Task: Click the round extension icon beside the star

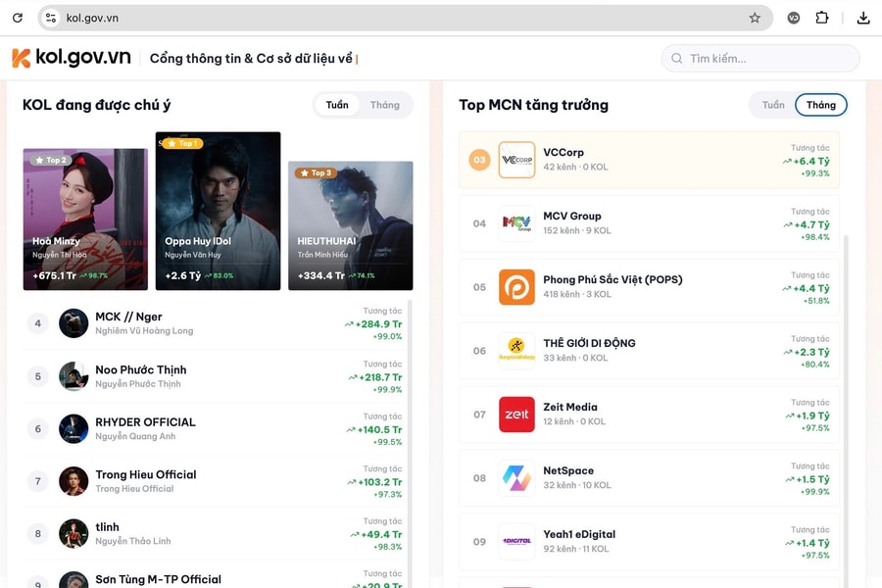Action: pyautogui.click(x=794, y=18)
